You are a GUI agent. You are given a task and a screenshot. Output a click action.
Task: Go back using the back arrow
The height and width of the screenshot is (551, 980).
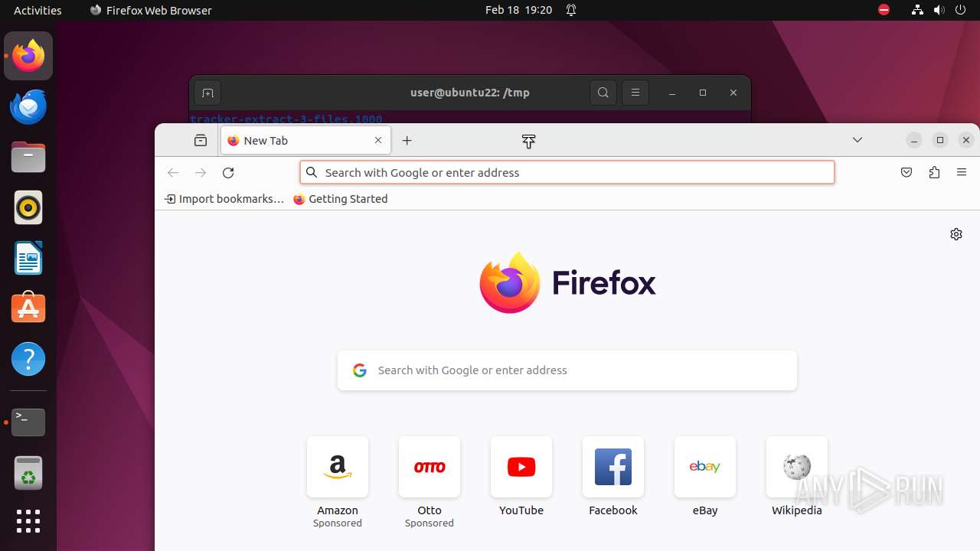point(173,173)
